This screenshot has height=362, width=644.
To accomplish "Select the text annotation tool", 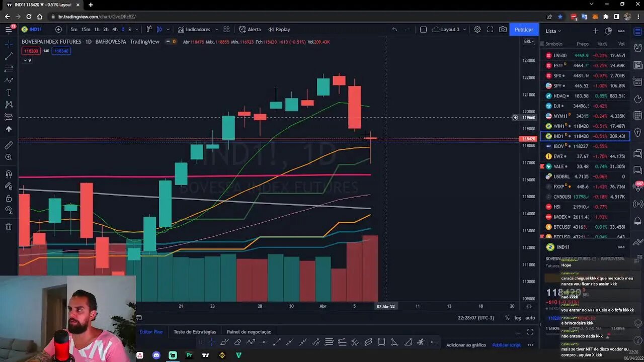I will coord(9,93).
